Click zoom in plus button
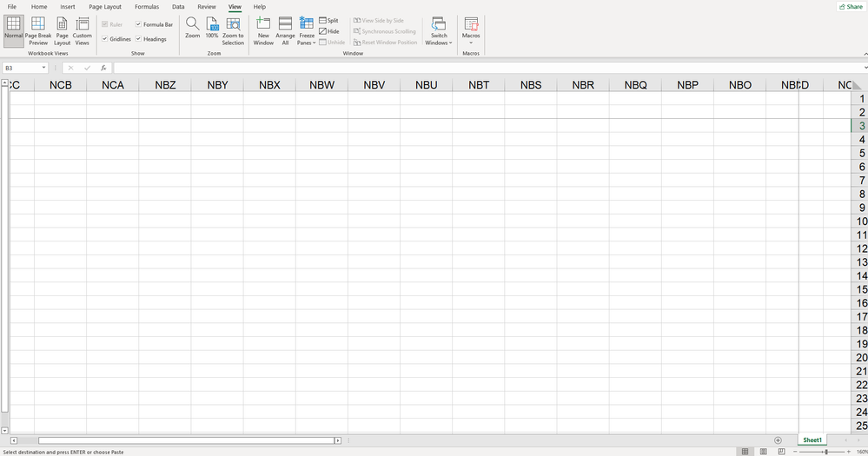The height and width of the screenshot is (456, 868). (x=849, y=453)
